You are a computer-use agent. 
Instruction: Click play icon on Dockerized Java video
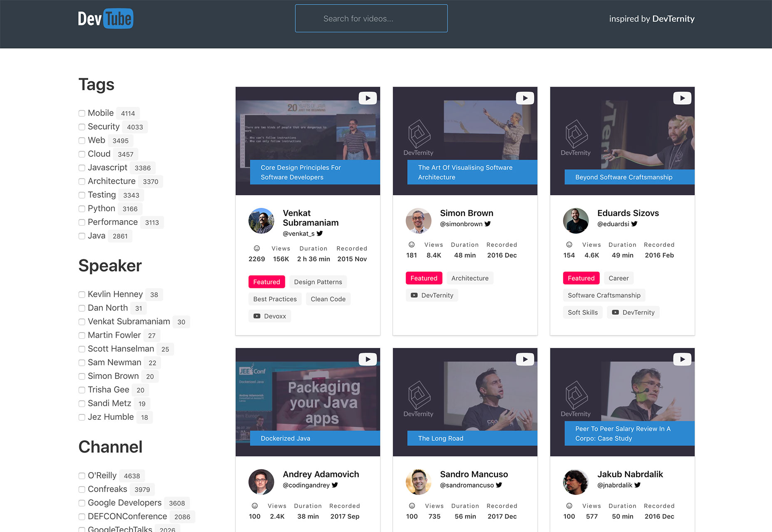tap(368, 359)
